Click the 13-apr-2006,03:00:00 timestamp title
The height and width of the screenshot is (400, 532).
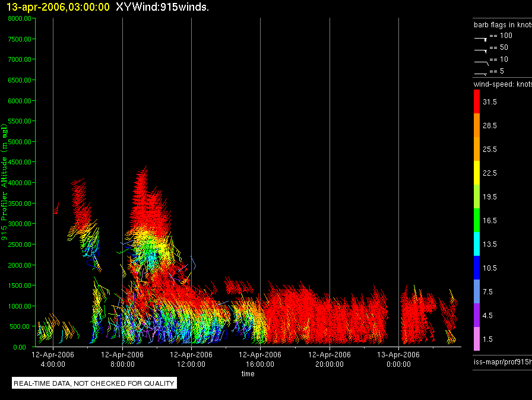pyautogui.click(x=58, y=7)
